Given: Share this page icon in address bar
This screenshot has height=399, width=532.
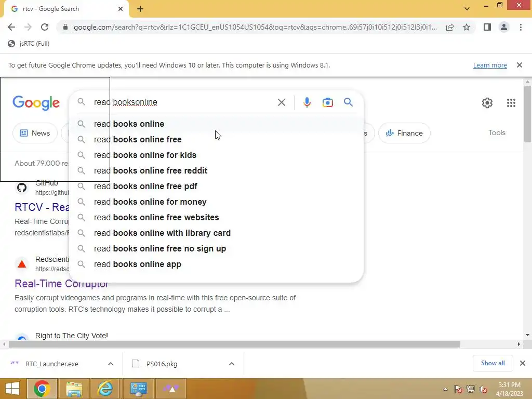Looking at the screenshot, I should (x=450, y=28).
